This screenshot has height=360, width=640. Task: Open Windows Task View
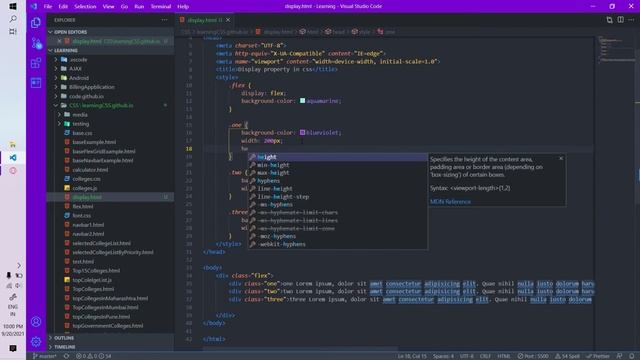click(x=13, y=31)
